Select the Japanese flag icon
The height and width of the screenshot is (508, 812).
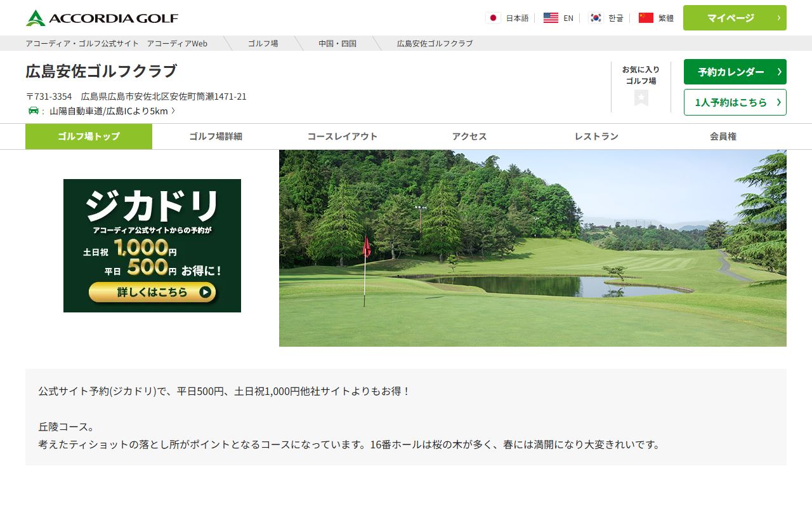(493, 18)
